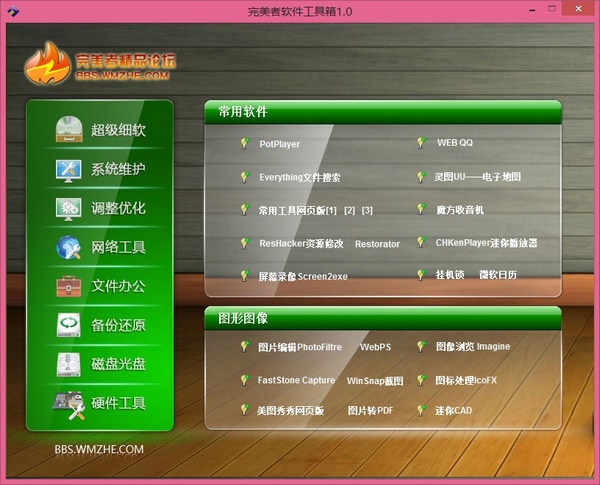Image resolution: width=600 pixels, height=485 pixels.
Task: Click the flame logo of 完美者精品论坛
Action: click(x=47, y=66)
